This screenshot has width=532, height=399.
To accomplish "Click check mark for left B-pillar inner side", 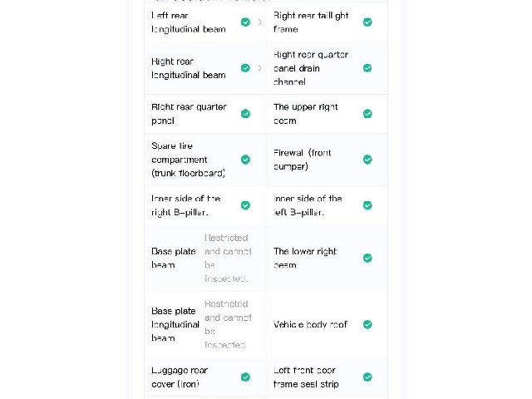I will coord(367,205).
